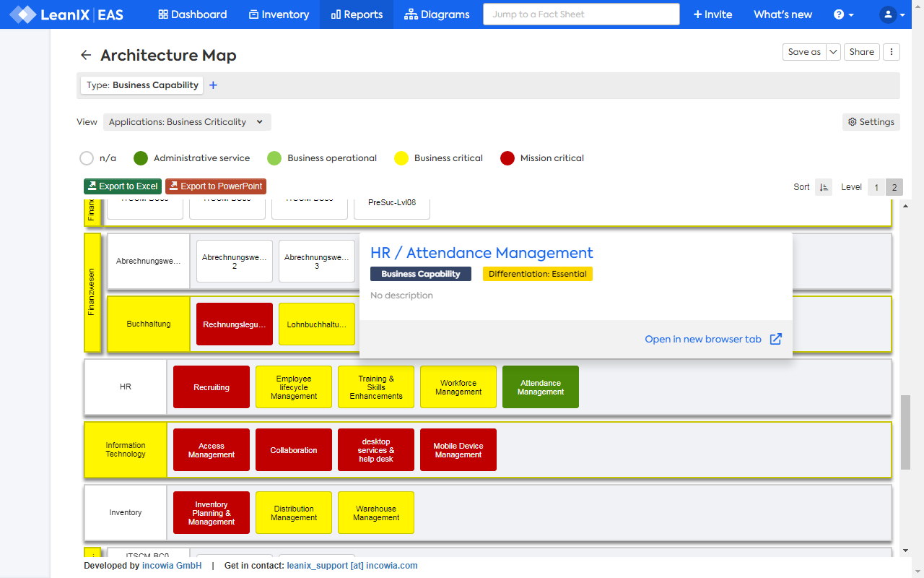
Task: Expand the Save as dropdown arrow
Action: (x=833, y=52)
